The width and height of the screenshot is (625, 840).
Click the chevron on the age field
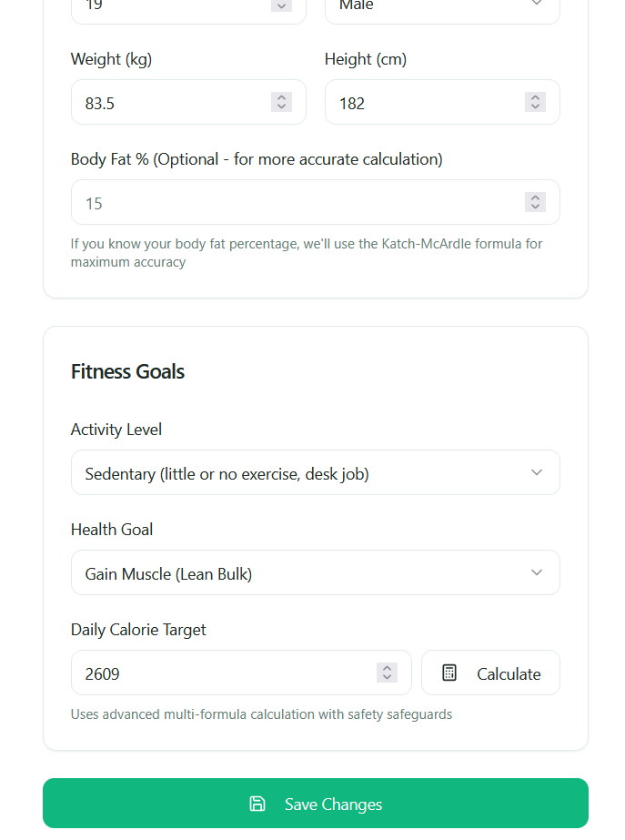[x=281, y=5]
